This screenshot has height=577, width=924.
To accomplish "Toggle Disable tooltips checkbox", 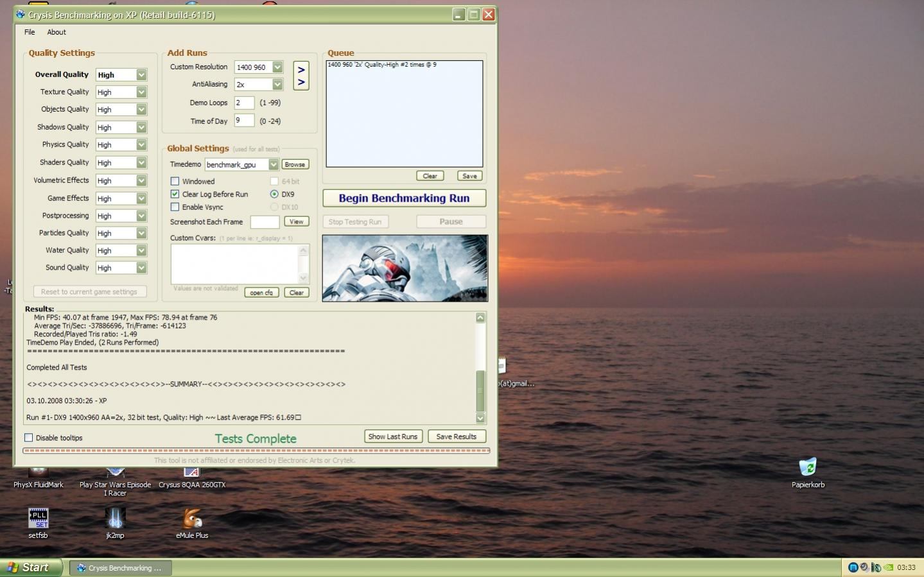I will [x=29, y=438].
